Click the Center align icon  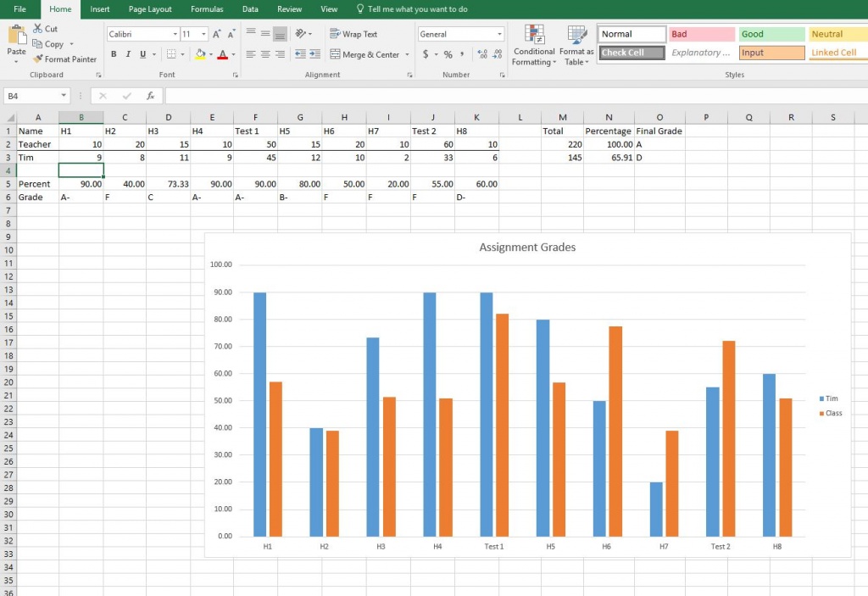pos(265,54)
